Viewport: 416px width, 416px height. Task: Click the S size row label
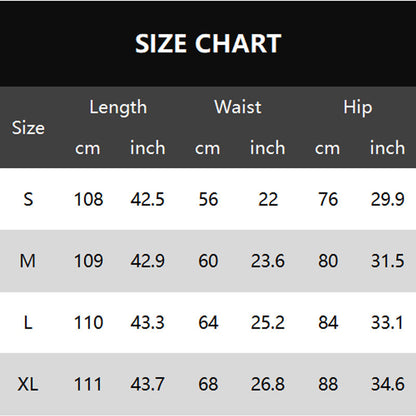tap(28, 199)
